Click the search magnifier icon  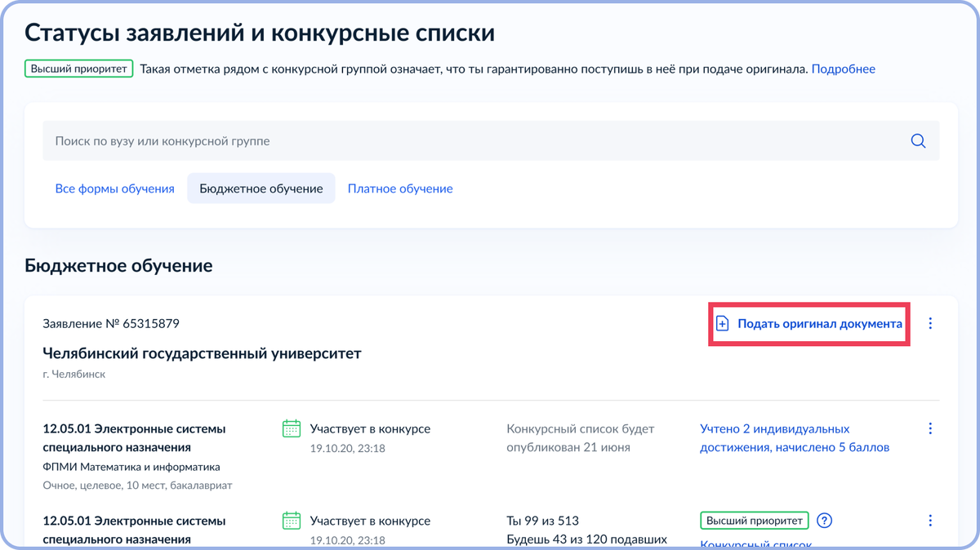coord(918,141)
